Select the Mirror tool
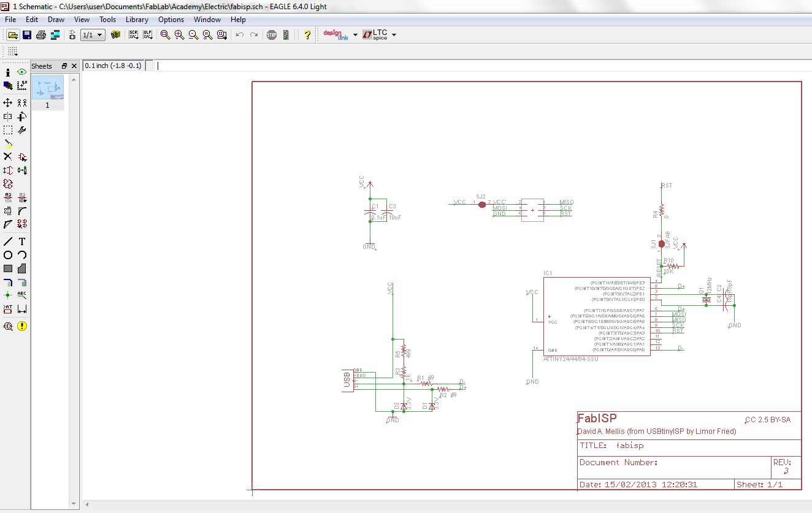This screenshot has height=513, width=812. tap(8, 116)
